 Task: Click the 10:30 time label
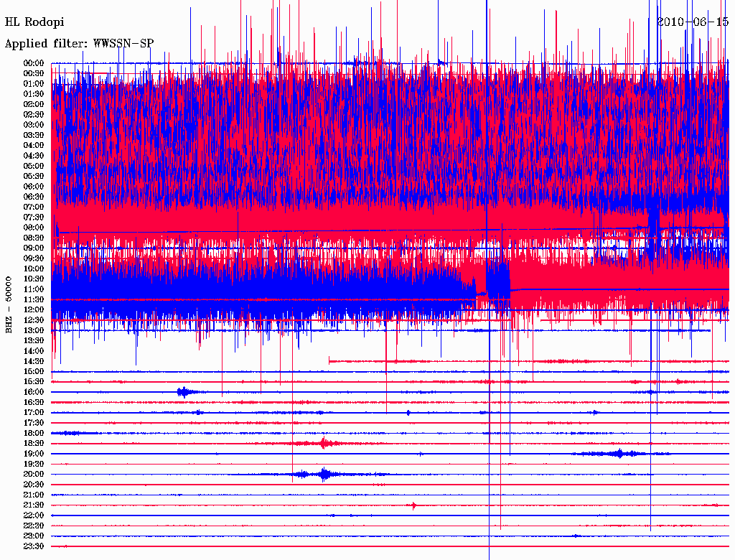[34, 279]
